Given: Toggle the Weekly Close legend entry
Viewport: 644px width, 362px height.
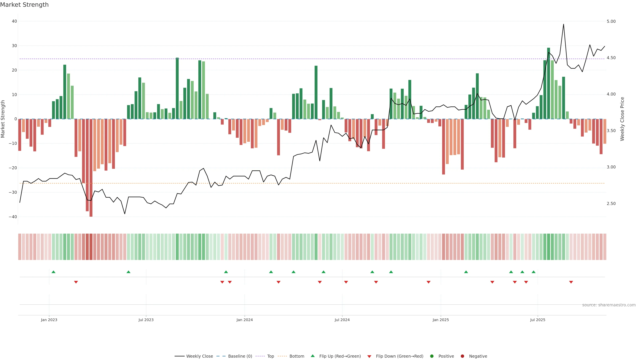Looking at the screenshot, I should tap(199, 356).
